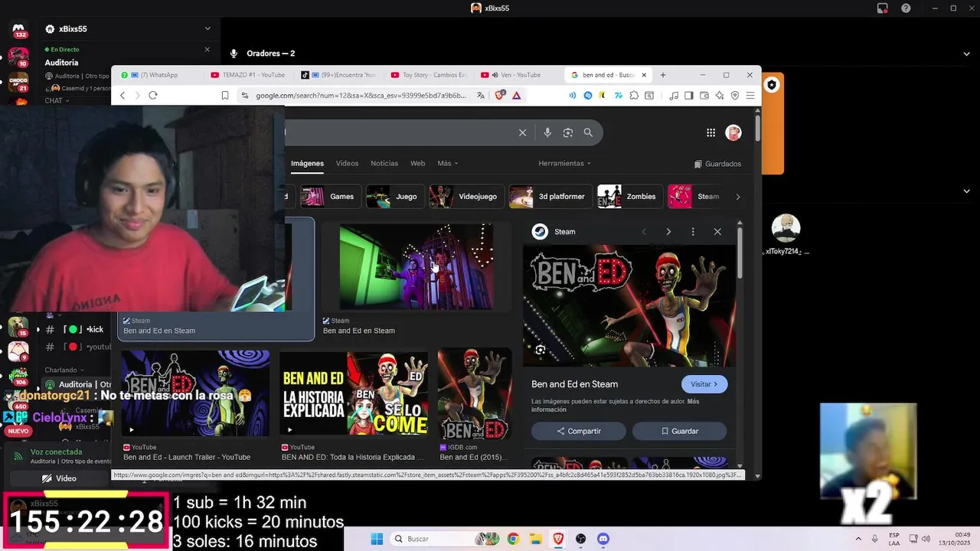Select the Noticias search tab

pyautogui.click(x=384, y=164)
